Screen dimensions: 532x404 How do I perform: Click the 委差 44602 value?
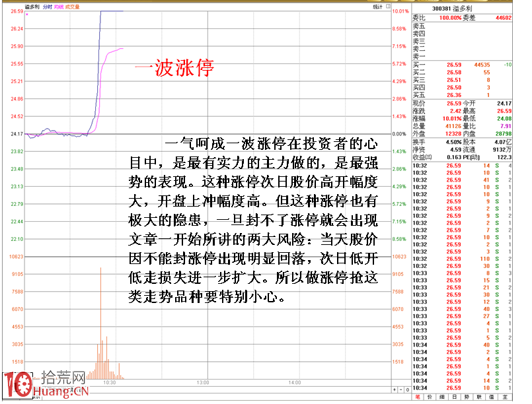coord(504,18)
